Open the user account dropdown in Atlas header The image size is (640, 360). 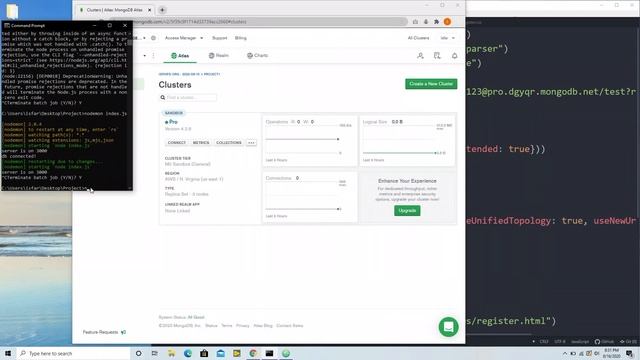click(x=447, y=38)
